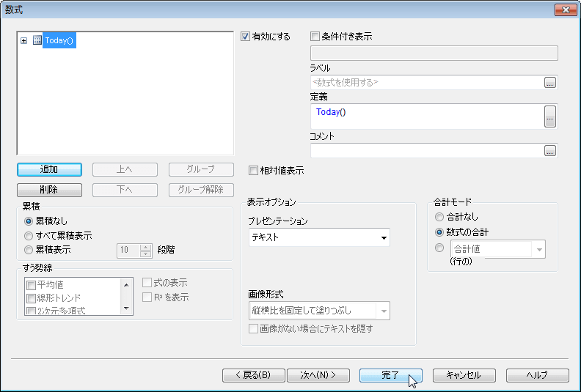Select the Today() expression in the list
This screenshot has height=392, width=581.
(x=59, y=41)
